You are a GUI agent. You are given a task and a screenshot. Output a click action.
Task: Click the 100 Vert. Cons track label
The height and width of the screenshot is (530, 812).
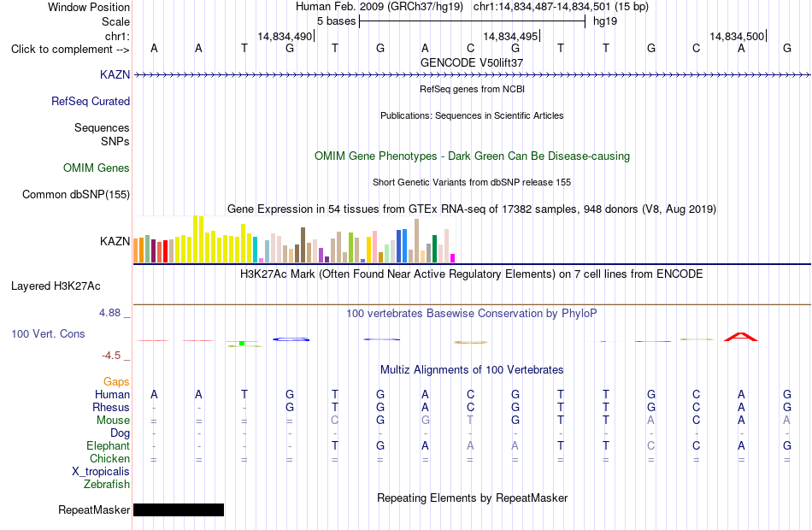pos(48,333)
